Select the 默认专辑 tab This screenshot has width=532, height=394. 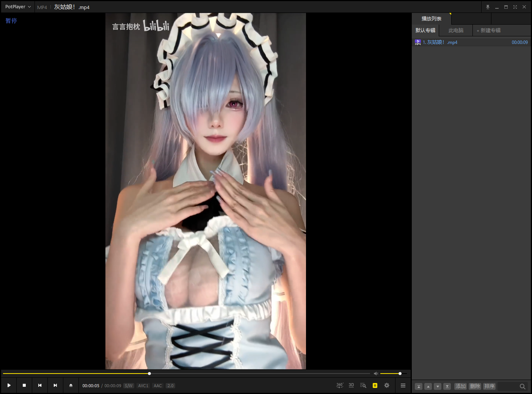(x=425, y=30)
